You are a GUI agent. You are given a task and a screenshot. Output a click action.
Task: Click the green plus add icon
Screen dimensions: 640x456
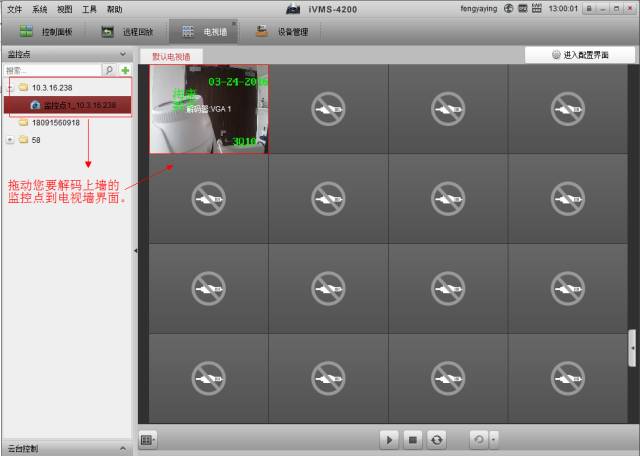click(125, 71)
